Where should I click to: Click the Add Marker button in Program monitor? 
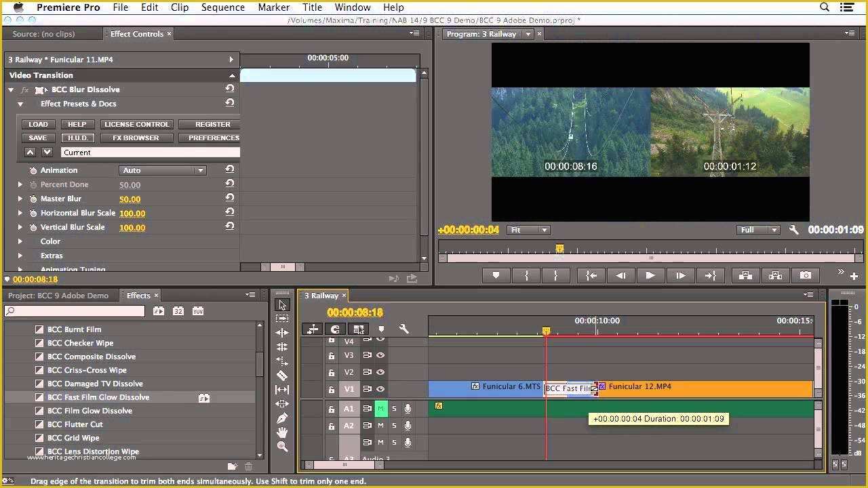tap(496, 275)
